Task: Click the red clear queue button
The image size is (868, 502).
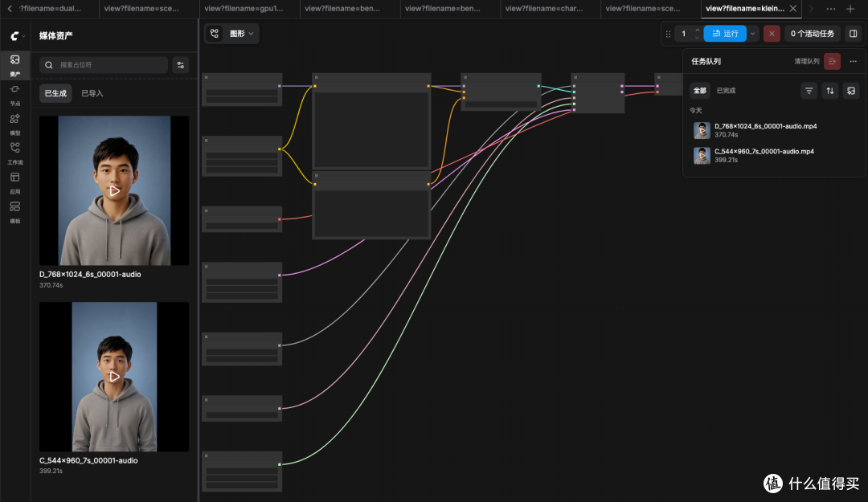Action: pos(832,61)
